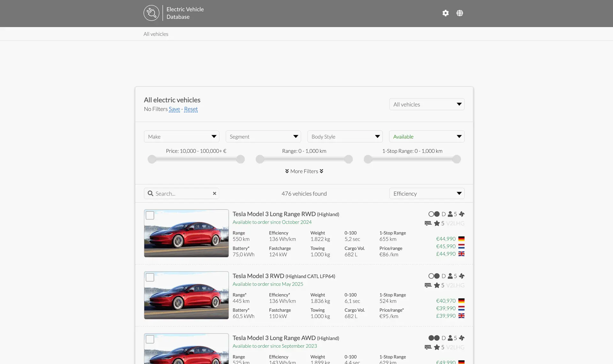Click the Range slider minimum handle
The image size is (613, 364).
260,159
